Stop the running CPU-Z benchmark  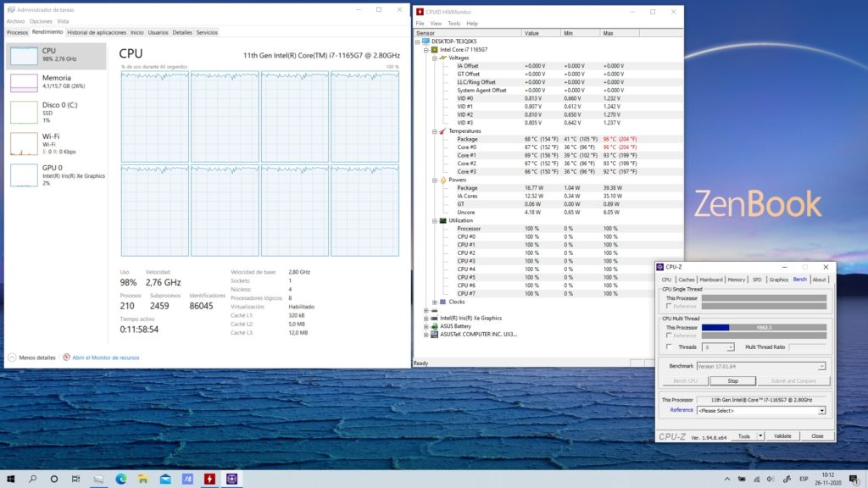733,380
